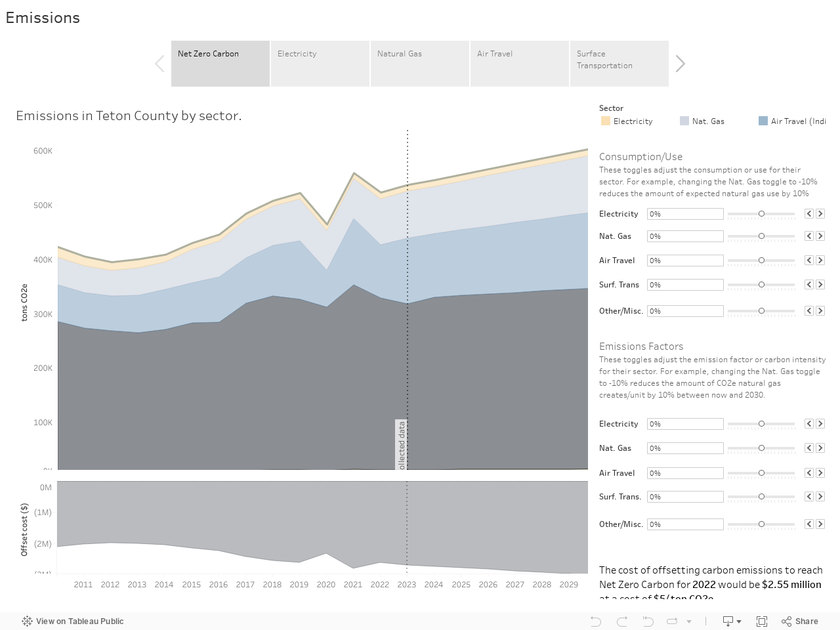Increase Emissions Factors Air Travel with right arrow

pyautogui.click(x=820, y=473)
